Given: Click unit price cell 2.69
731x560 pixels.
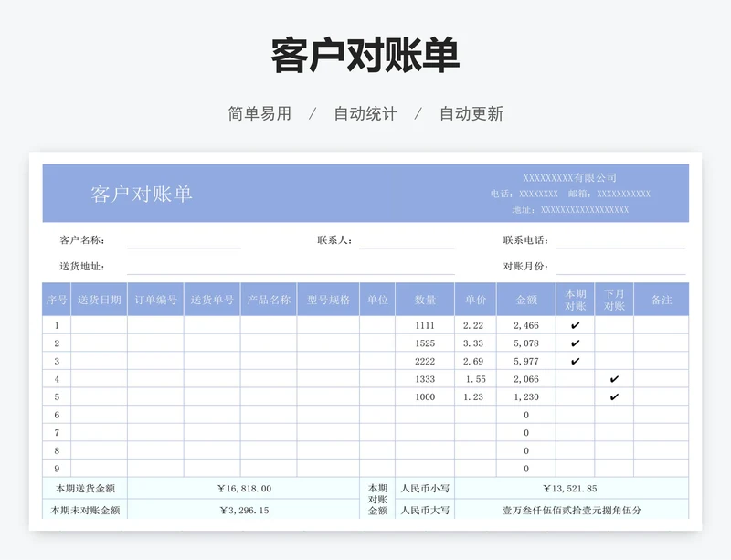Looking at the screenshot, I should click(x=475, y=361).
